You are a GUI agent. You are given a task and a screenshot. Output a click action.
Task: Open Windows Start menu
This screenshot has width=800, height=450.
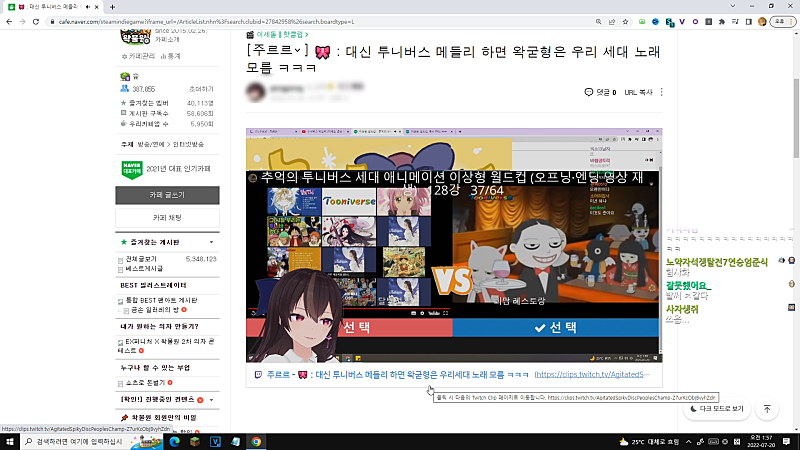10,442
